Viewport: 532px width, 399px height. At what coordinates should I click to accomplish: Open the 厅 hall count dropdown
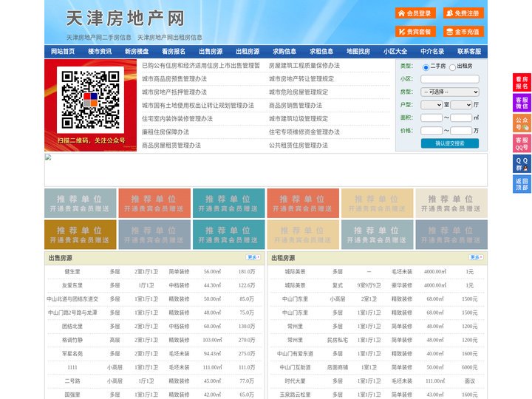(x=461, y=105)
